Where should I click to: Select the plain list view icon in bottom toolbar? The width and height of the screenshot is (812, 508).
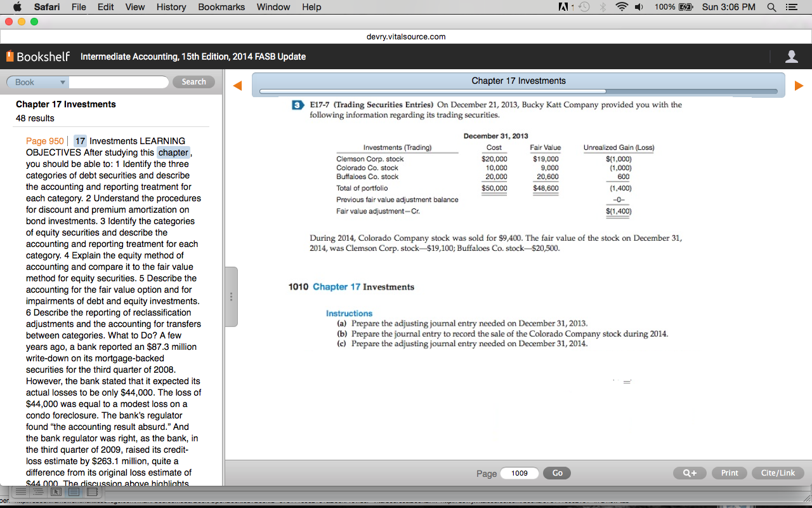coord(21,491)
